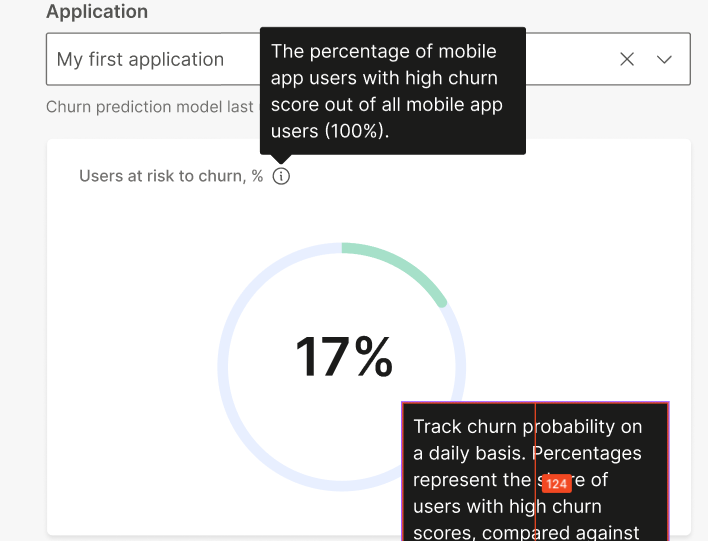Screen dimensions: 708x541
Task: Click the mobile app users percentage tooltip
Action: 392,91
